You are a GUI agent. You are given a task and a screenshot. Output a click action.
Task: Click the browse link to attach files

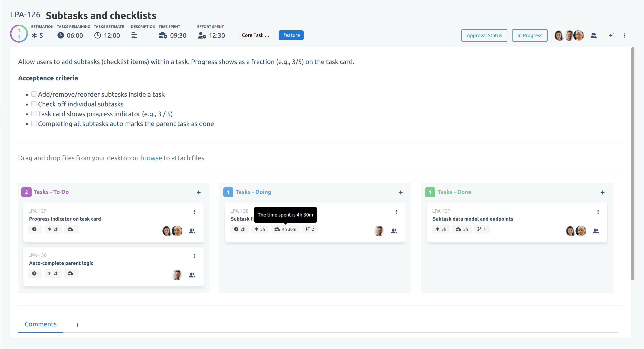point(151,158)
